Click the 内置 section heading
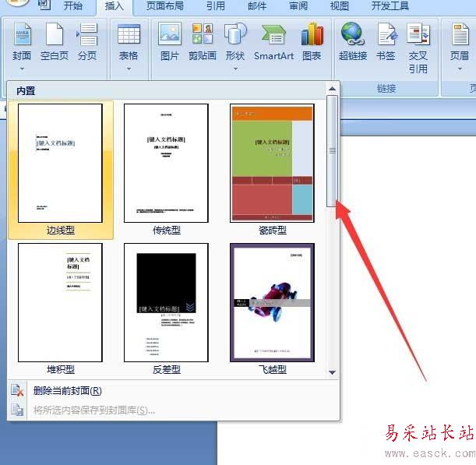476x465 pixels. 26,91
